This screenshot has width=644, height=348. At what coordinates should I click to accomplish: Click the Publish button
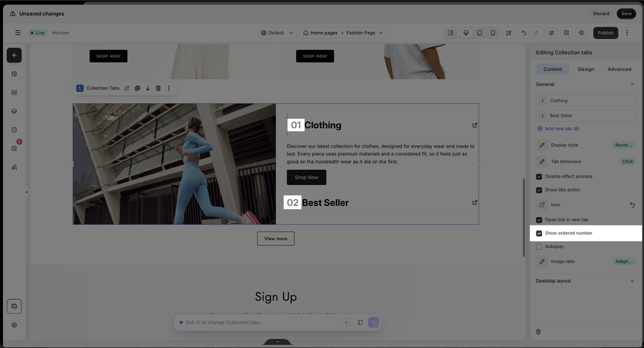(606, 33)
